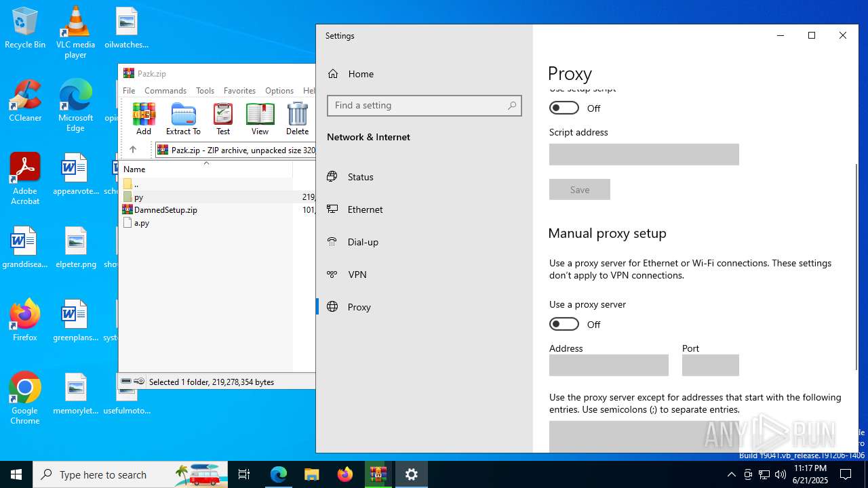Click the View icon in WinRAR toolbar
This screenshot has width=868, height=488.
pos(260,119)
